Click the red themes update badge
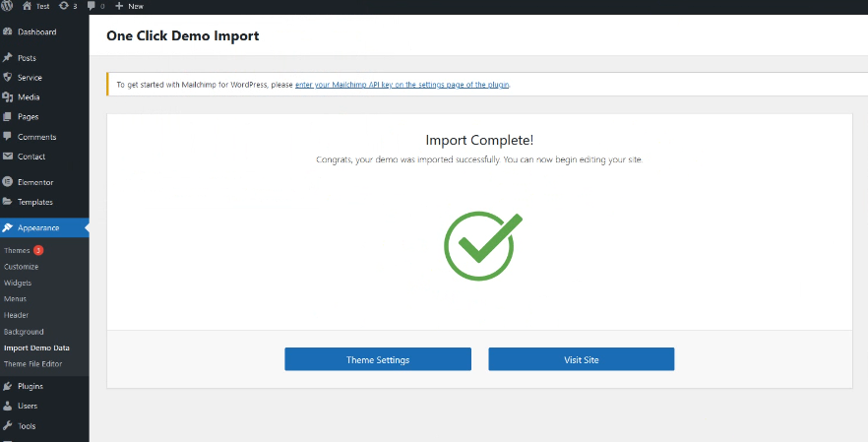 38,250
